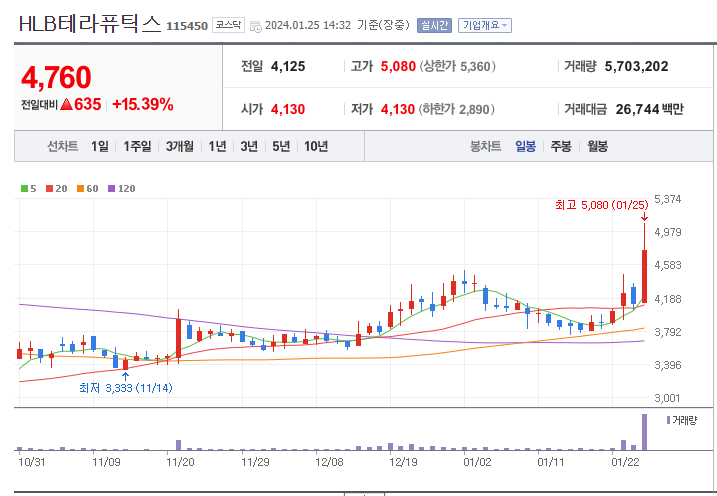Click the 11/20 volume bar
Viewport: 717px width, 496px height.
[x=178, y=445]
